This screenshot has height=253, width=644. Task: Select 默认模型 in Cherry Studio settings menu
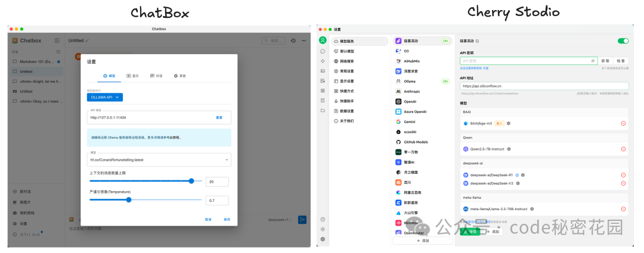(x=360, y=51)
